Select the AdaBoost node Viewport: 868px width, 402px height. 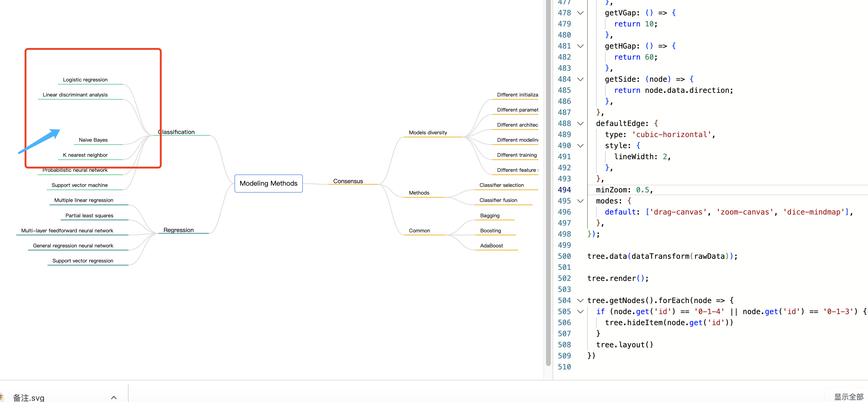click(491, 246)
